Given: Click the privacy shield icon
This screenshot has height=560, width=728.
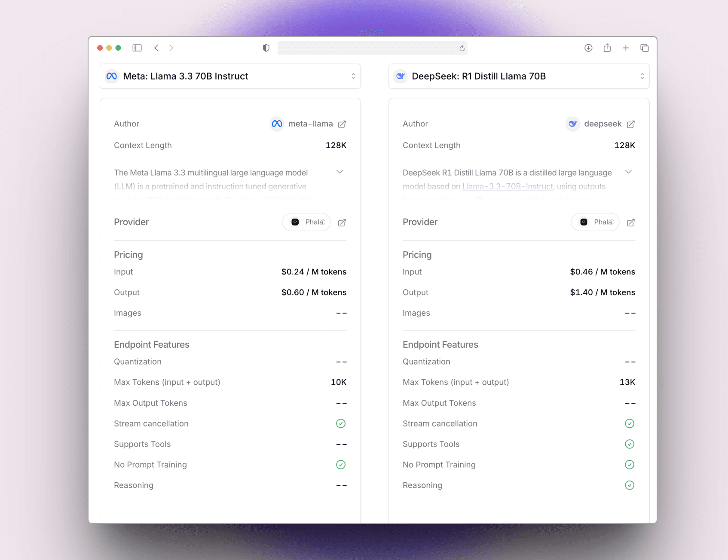Looking at the screenshot, I should 266,48.
